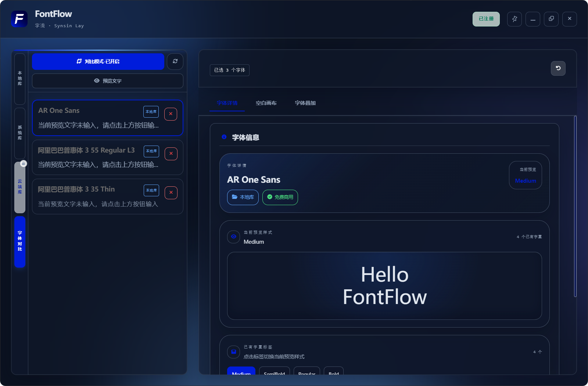Select the 阿里巴巴普惠体 3 55 Regular L3 card
Screen dimensions: 588x386
[108, 157]
